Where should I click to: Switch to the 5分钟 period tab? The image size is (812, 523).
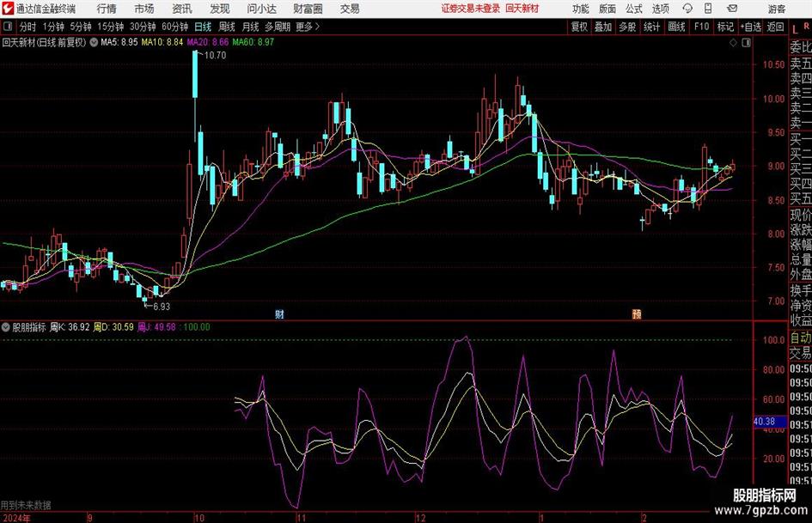(x=80, y=27)
